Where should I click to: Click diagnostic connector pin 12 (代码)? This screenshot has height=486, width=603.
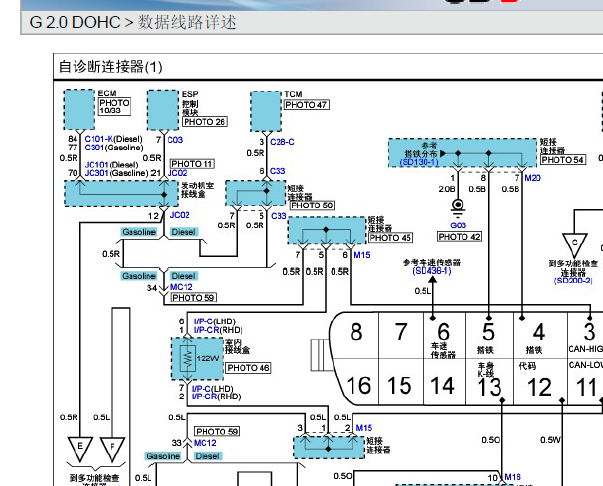[540, 382]
